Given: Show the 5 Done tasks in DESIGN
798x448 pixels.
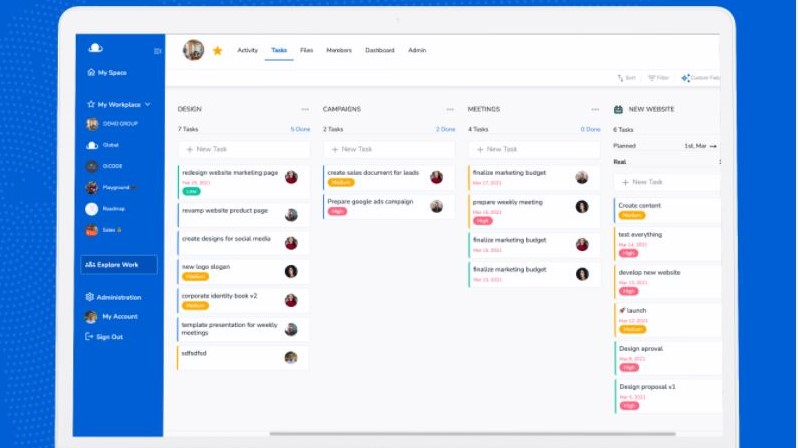Looking at the screenshot, I should 300,129.
